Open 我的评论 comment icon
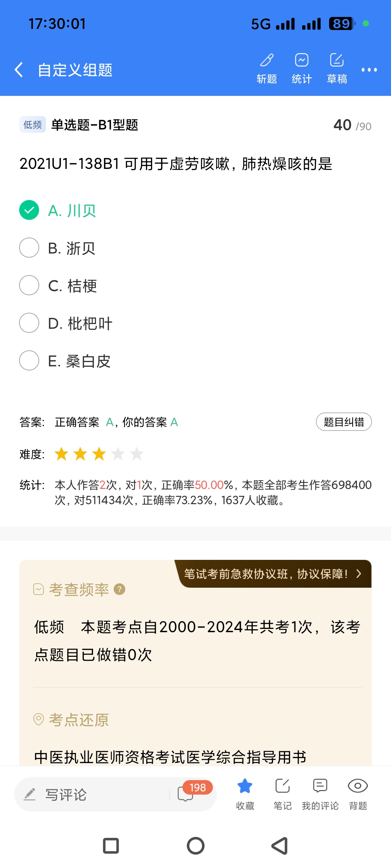Image resolution: width=391 pixels, height=868 pixels. point(320,787)
